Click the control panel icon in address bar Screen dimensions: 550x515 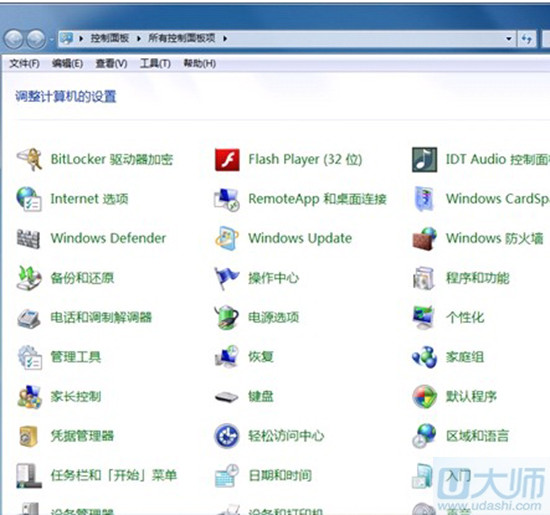pyautogui.click(x=66, y=38)
